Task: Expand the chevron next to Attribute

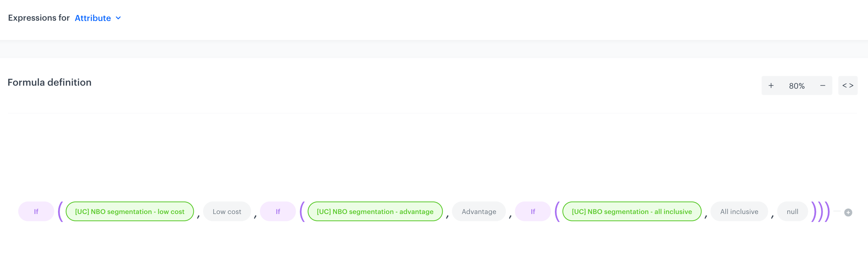Action: coord(118,18)
